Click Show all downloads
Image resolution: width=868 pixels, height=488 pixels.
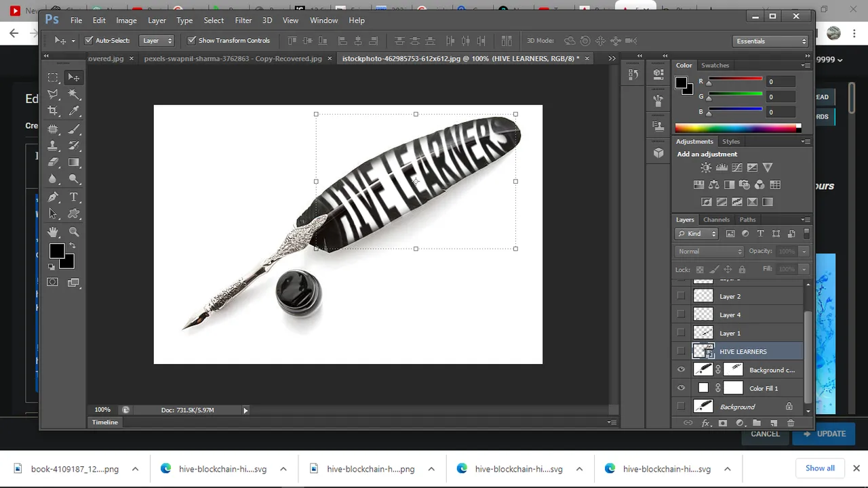coord(820,468)
